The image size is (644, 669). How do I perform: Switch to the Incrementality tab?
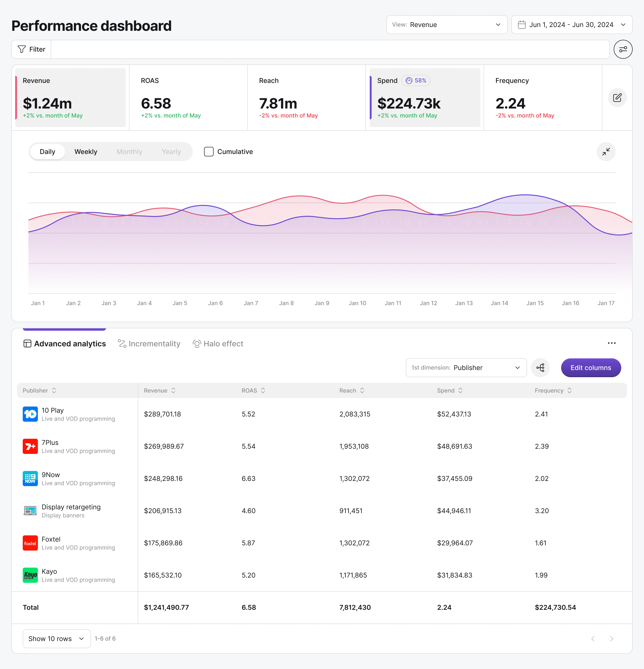(x=149, y=344)
